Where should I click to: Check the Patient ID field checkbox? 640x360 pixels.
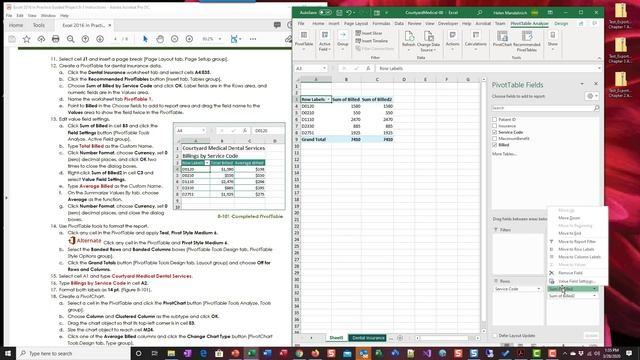pos(495,120)
